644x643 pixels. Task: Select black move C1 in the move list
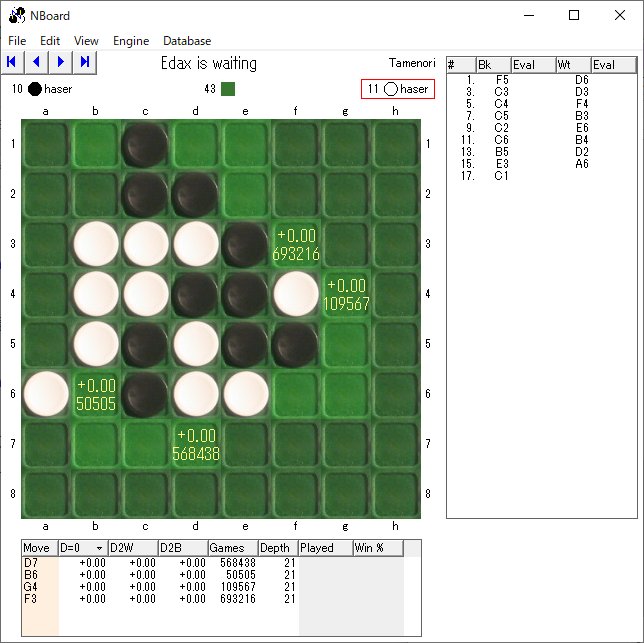pyautogui.click(x=501, y=176)
